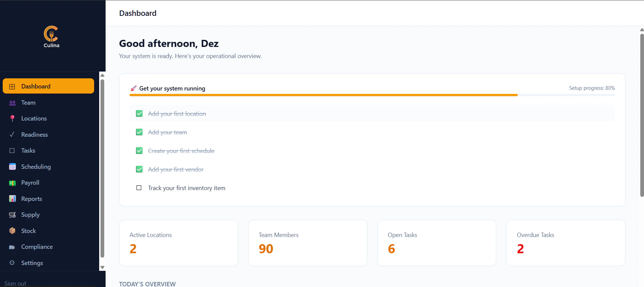The image size is (644, 287).
Task: View the Reports page
Action: click(48, 199)
